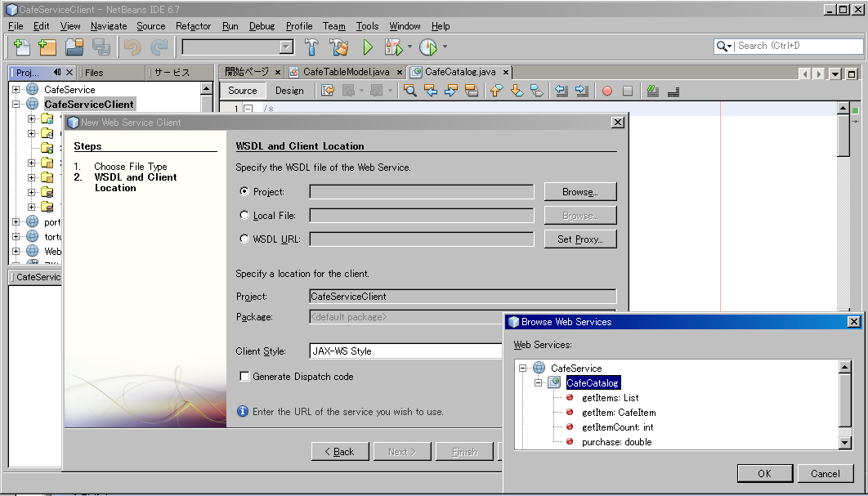Click the Previous Bookmark icon in editor
This screenshot has width=868, height=496.
496,90
